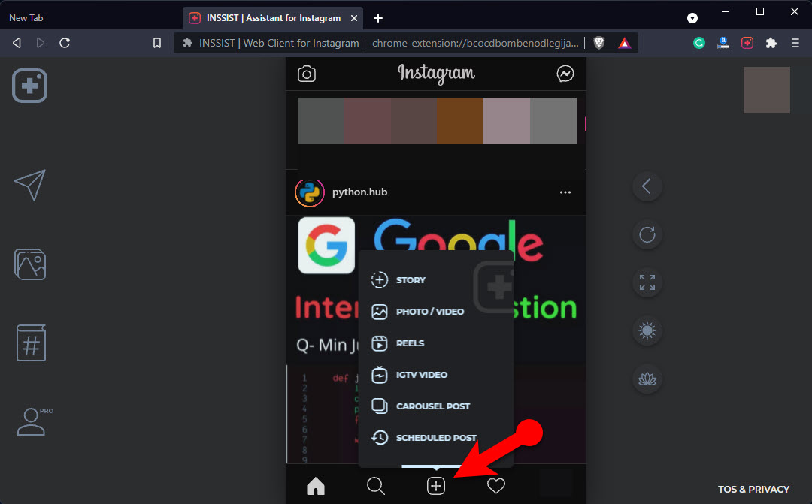Click the back chevron round button

pyautogui.click(x=647, y=186)
